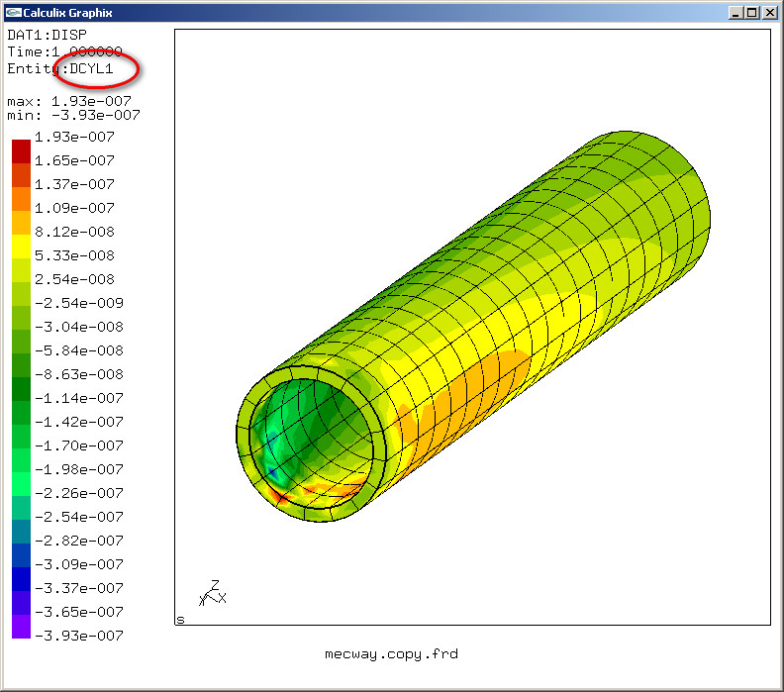Maximize the Calculix Graphix window

(x=752, y=13)
